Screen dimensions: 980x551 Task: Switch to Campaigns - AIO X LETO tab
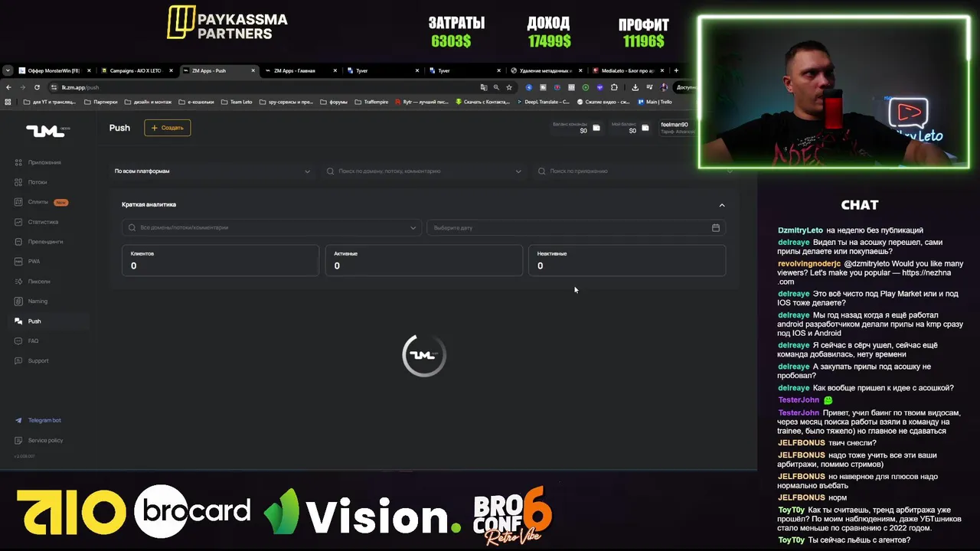136,70
